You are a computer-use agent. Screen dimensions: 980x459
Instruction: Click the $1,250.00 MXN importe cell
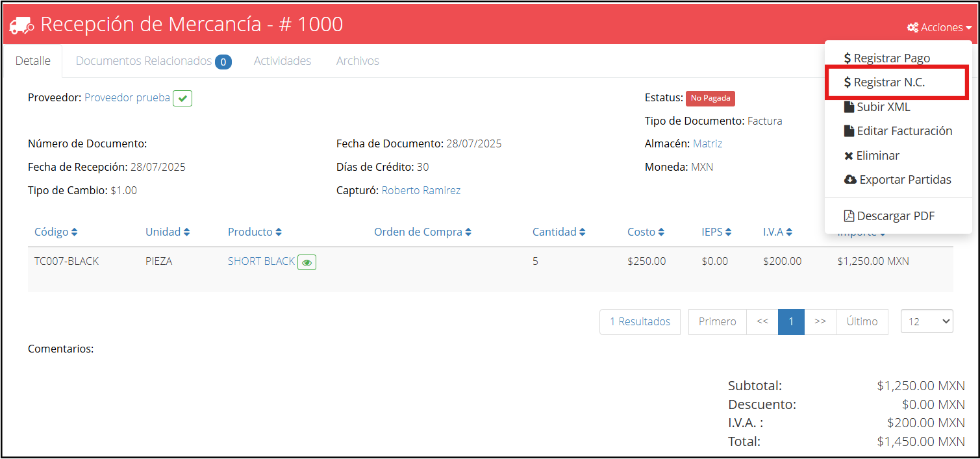coord(873,261)
